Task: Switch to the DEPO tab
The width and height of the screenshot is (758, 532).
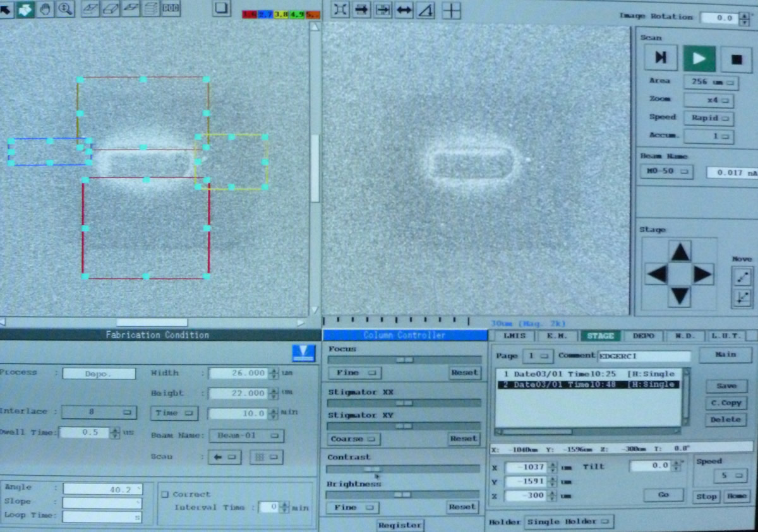Action: [643, 336]
